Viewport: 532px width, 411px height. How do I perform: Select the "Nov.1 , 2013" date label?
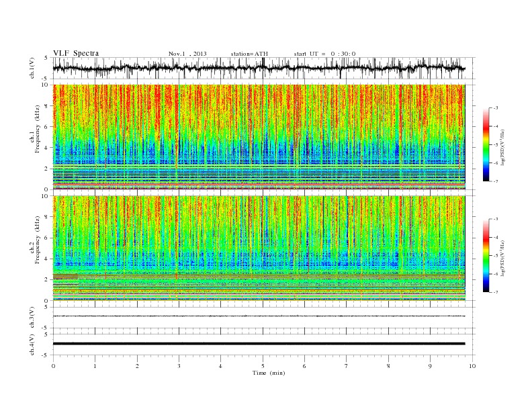187,54
